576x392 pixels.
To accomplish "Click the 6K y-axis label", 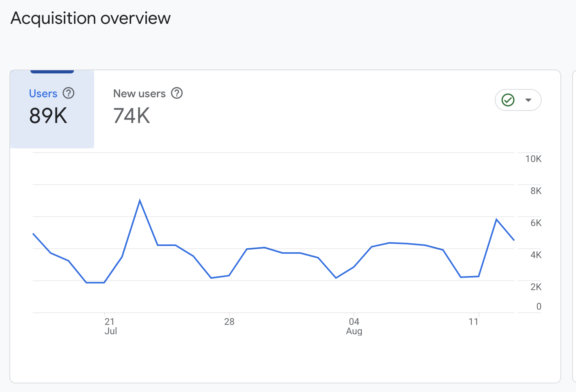I will pos(536,223).
